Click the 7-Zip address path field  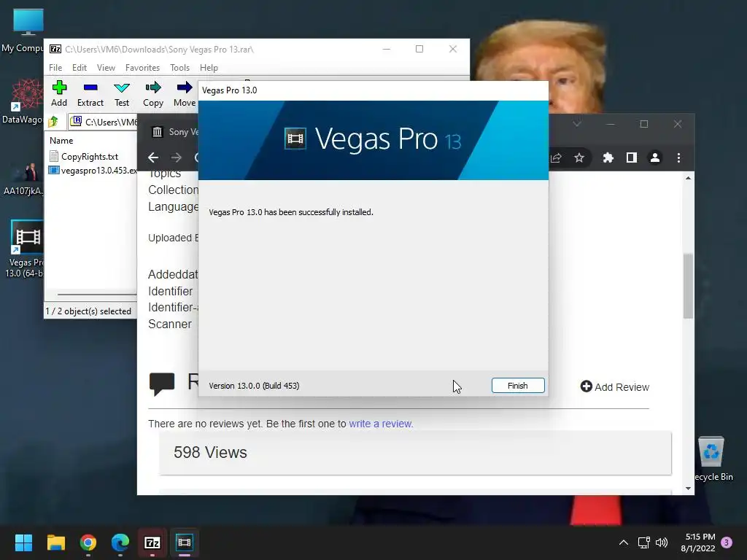click(102, 122)
